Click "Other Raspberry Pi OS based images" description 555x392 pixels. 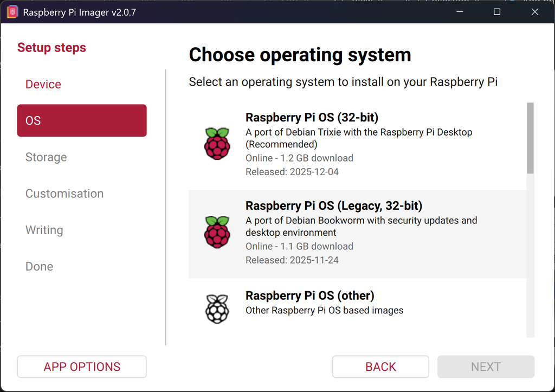point(325,310)
